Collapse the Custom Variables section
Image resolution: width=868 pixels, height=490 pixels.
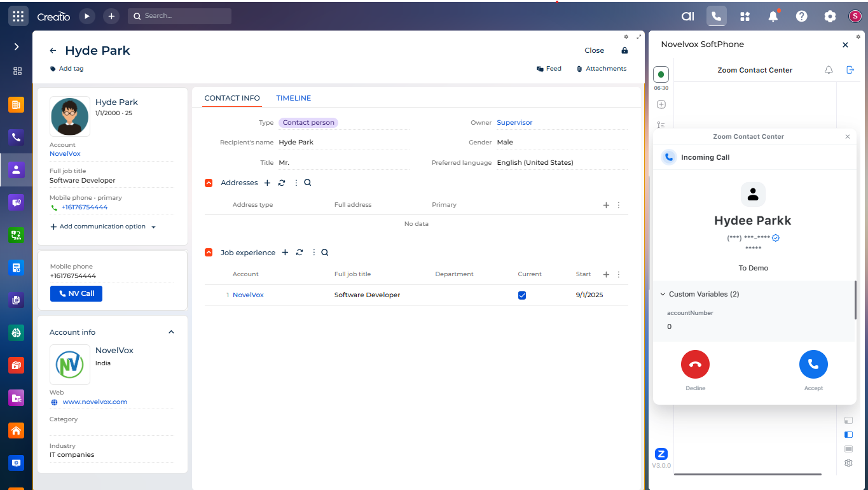pos(663,294)
